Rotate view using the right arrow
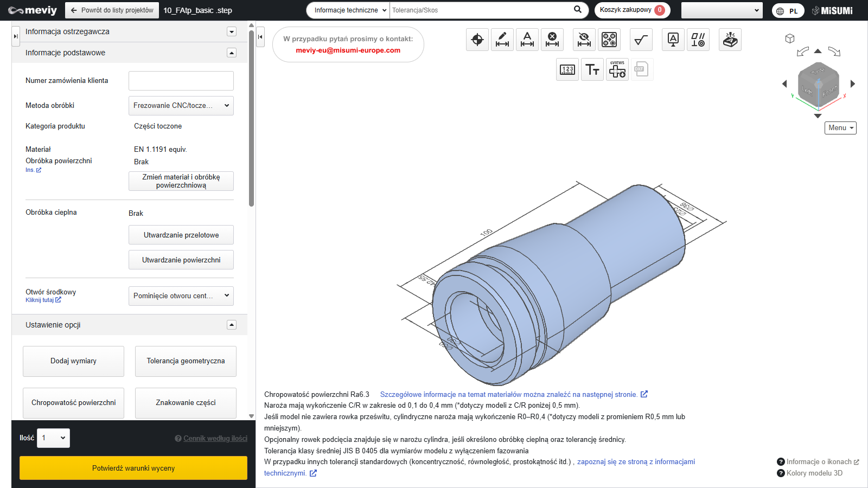Screen dimensions: 868x488 (x=853, y=84)
